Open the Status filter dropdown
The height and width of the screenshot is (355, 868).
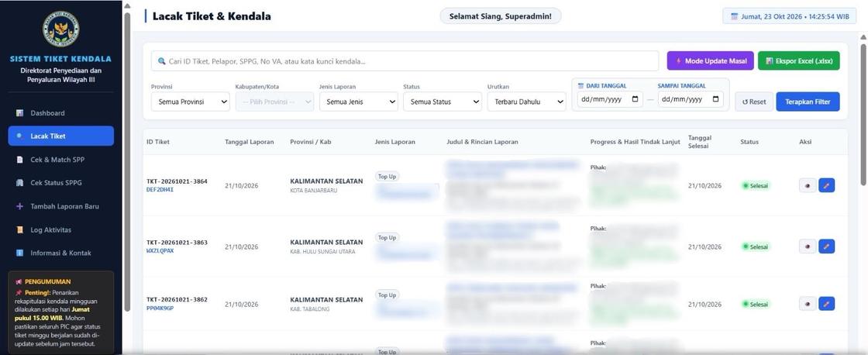point(443,102)
